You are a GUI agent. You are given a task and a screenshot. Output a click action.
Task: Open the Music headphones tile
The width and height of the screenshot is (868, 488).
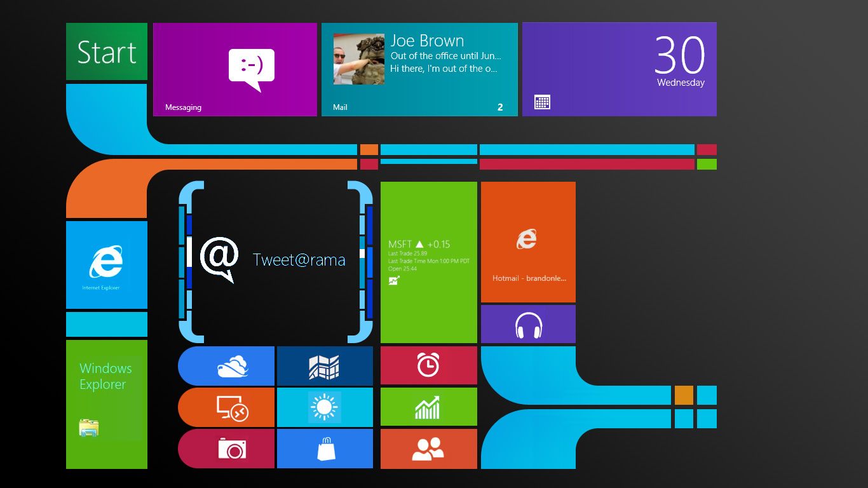(528, 324)
